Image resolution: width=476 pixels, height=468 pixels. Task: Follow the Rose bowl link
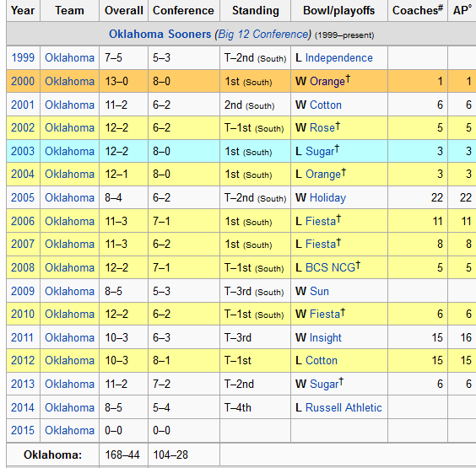[x=322, y=127]
